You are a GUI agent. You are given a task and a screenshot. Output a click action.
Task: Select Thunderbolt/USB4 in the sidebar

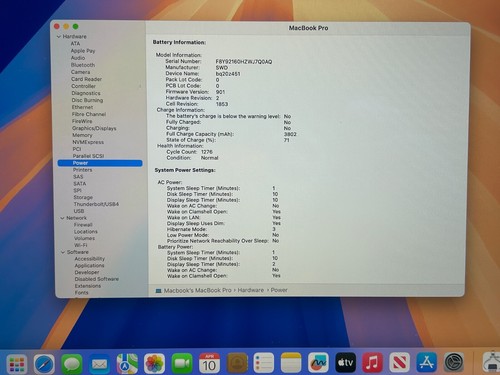click(x=96, y=204)
